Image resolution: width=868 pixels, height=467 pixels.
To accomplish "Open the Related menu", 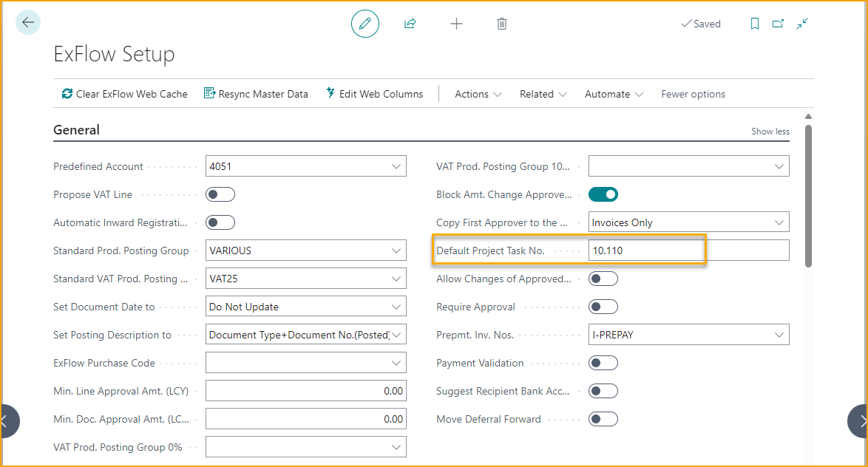I will (543, 94).
